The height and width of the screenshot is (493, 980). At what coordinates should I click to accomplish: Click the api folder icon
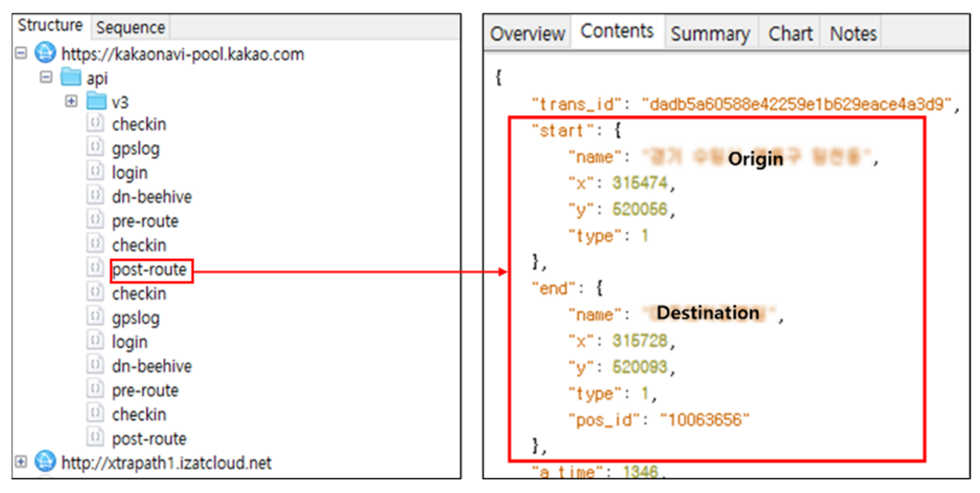pyautogui.click(x=71, y=77)
